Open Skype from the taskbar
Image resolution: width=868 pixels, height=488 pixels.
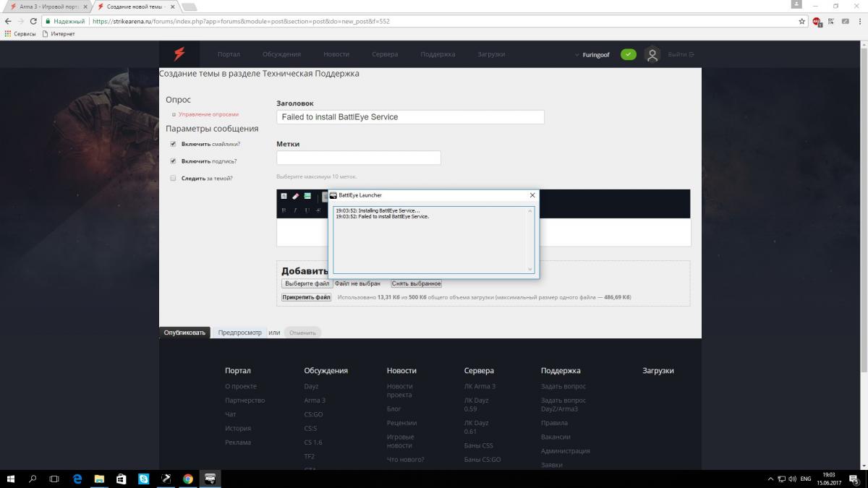pos(143,479)
